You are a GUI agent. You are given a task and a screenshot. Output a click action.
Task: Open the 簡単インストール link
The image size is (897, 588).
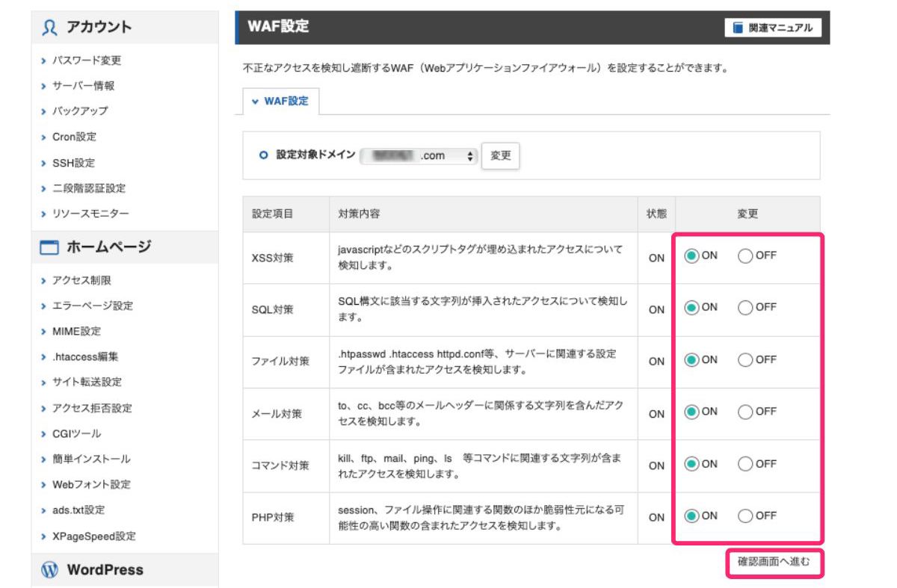click(x=90, y=459)
